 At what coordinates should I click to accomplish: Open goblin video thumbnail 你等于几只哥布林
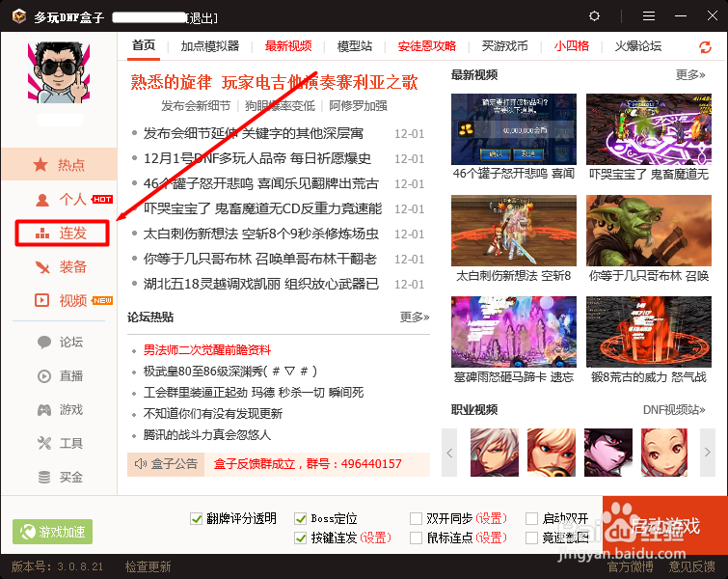[x=649, y=231]
